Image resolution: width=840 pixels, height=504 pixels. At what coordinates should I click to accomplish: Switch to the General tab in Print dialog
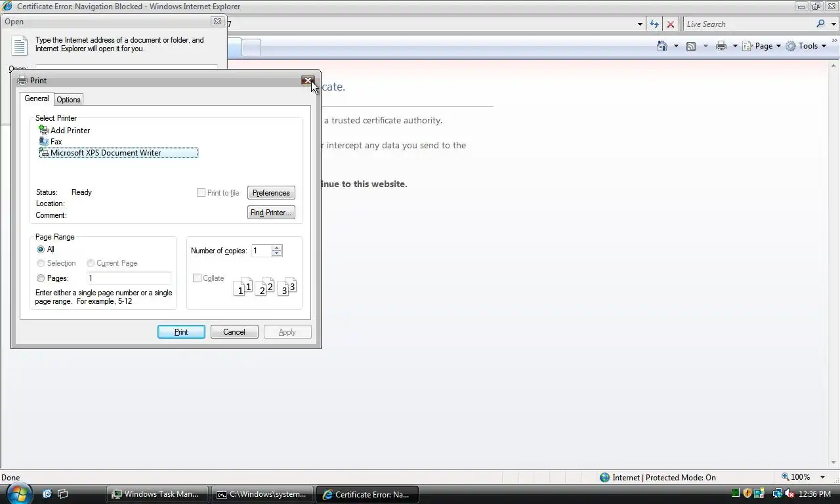pos(37,98)
